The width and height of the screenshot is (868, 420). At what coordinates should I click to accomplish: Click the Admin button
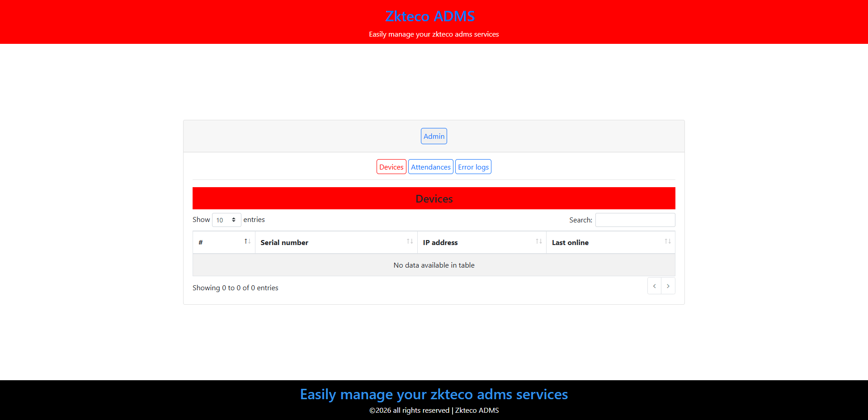tap(434, 136)
